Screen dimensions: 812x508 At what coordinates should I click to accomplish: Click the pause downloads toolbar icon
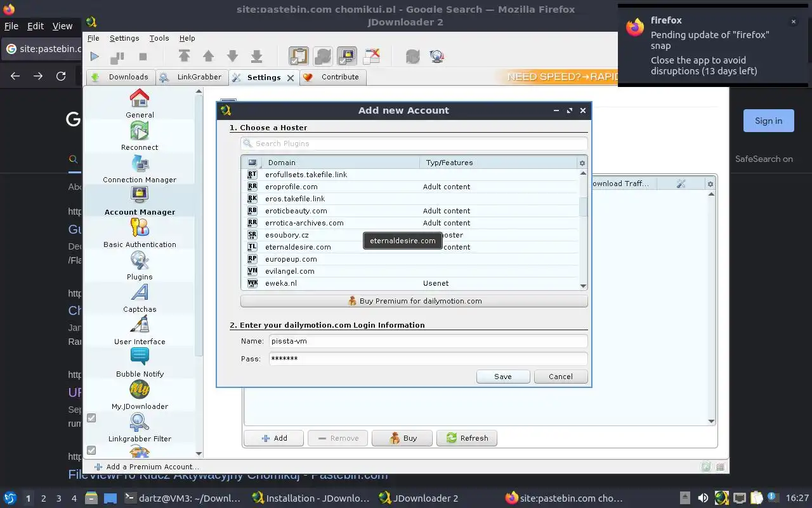pyautogui.click(x=117, y=57)
